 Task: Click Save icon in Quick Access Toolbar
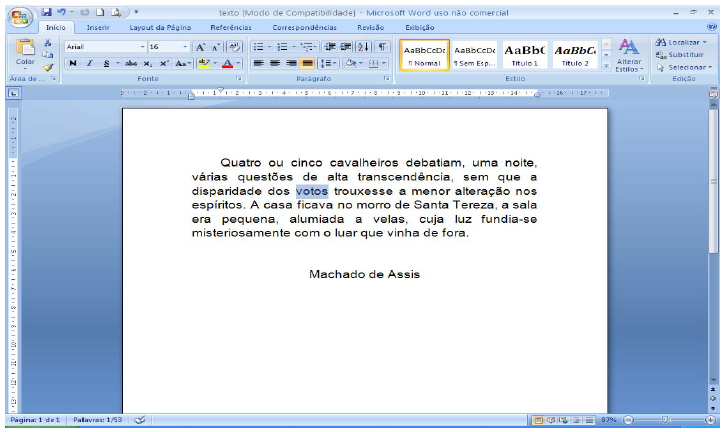coord(46,12)
